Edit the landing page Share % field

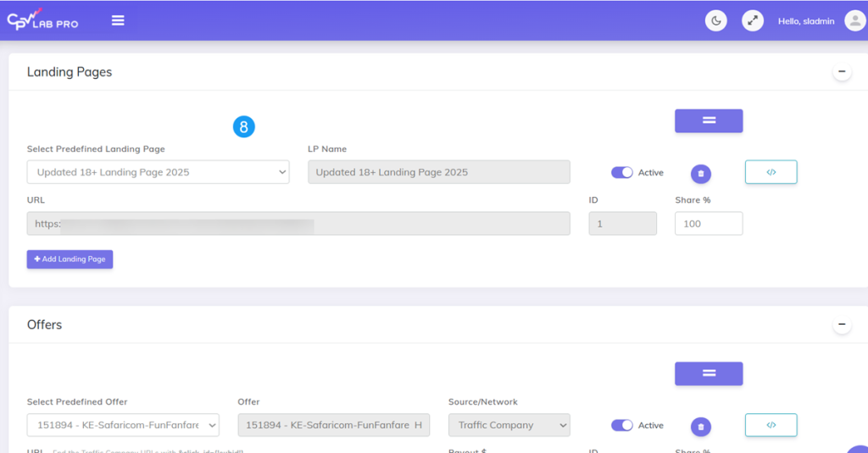[709, 224]
